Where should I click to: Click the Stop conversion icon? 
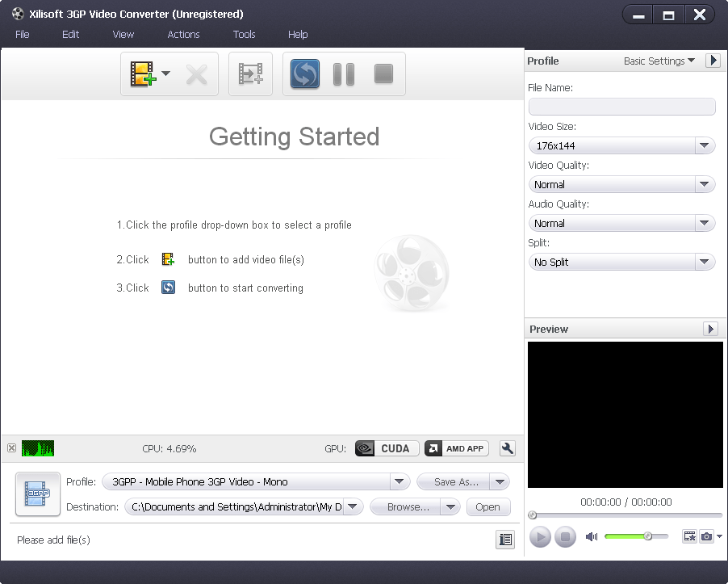383,74
